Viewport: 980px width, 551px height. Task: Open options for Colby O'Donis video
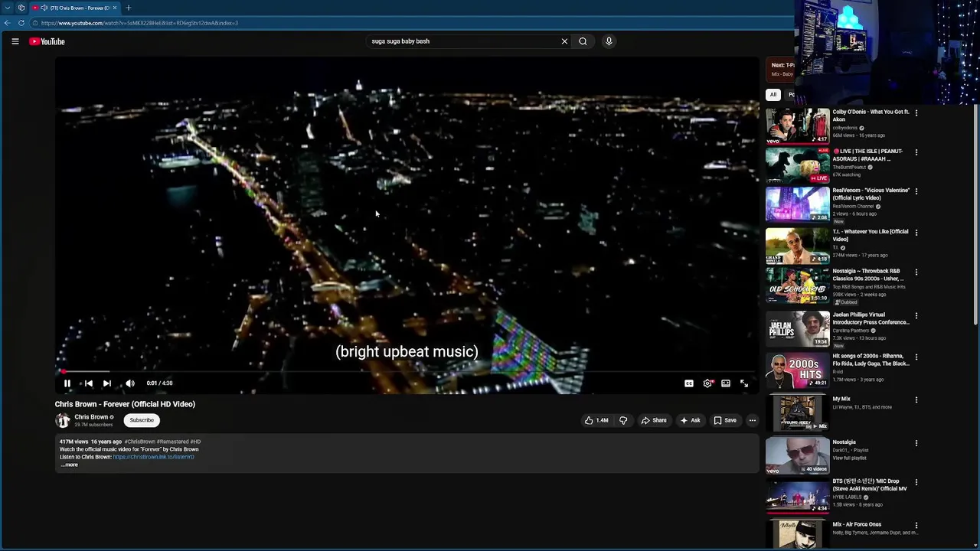(x=916, y=112)
